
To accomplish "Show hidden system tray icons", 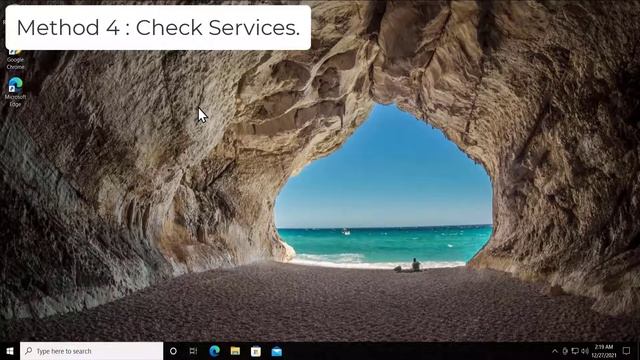I will point(555,351).
